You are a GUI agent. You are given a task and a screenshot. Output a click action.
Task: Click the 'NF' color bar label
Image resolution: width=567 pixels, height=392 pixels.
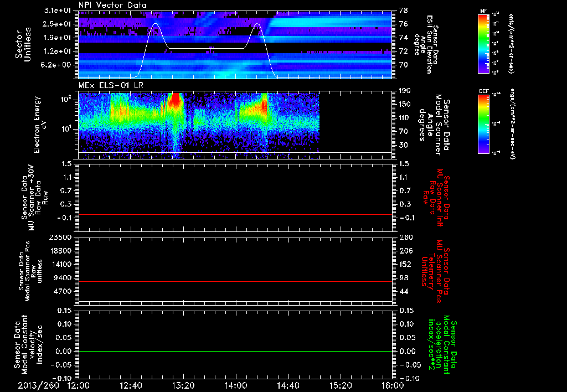pyautogui.click(x=483, y=11)
